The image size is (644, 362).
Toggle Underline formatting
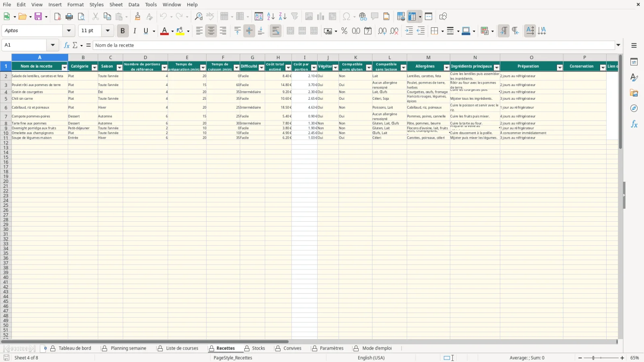(x=146, y=31)
